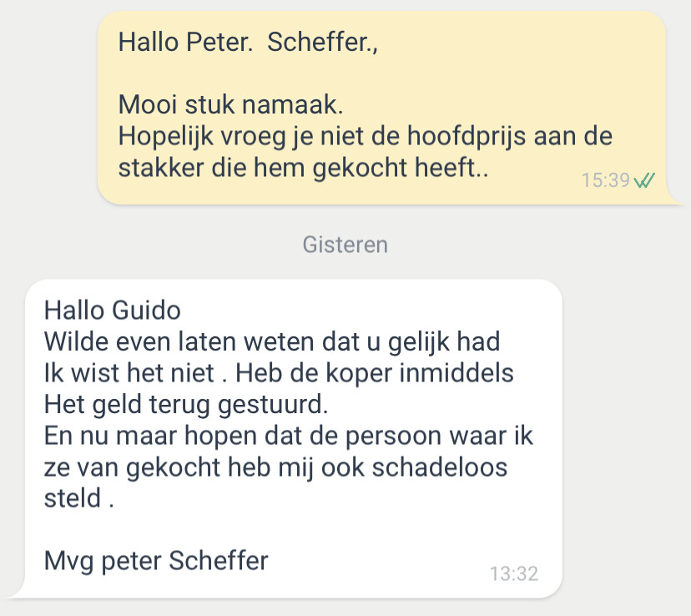691x616 pixels.
Task: Click the line 'stakker die hem gekocht heeft..'
Action: [303, 168]
